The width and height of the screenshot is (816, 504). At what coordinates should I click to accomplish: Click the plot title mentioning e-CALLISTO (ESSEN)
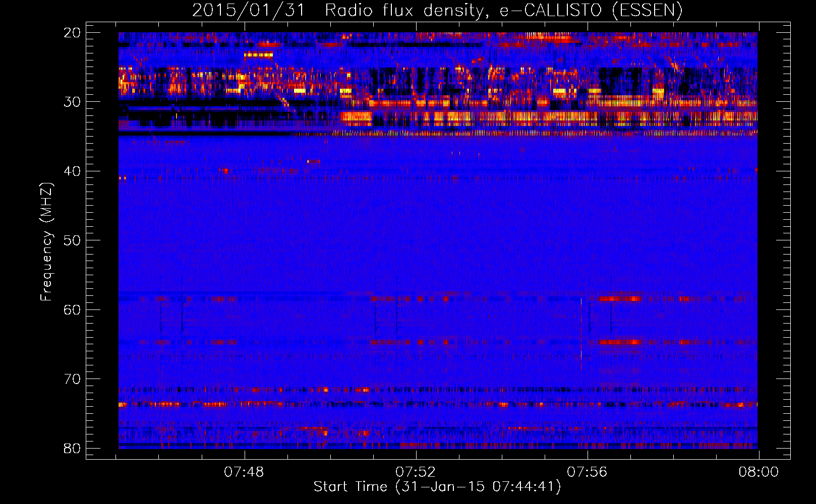437,11
